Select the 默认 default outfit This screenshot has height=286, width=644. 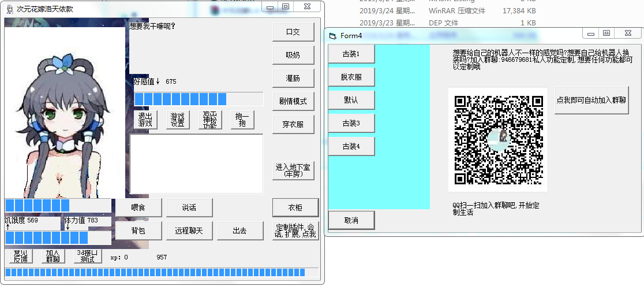click(x=351, y=100)
